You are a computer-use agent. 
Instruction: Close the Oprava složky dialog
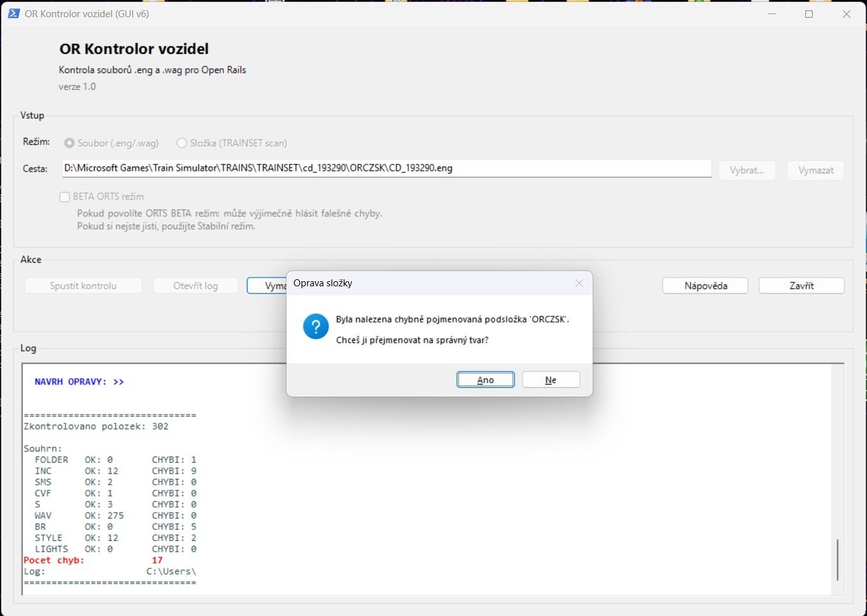point(579,283)
